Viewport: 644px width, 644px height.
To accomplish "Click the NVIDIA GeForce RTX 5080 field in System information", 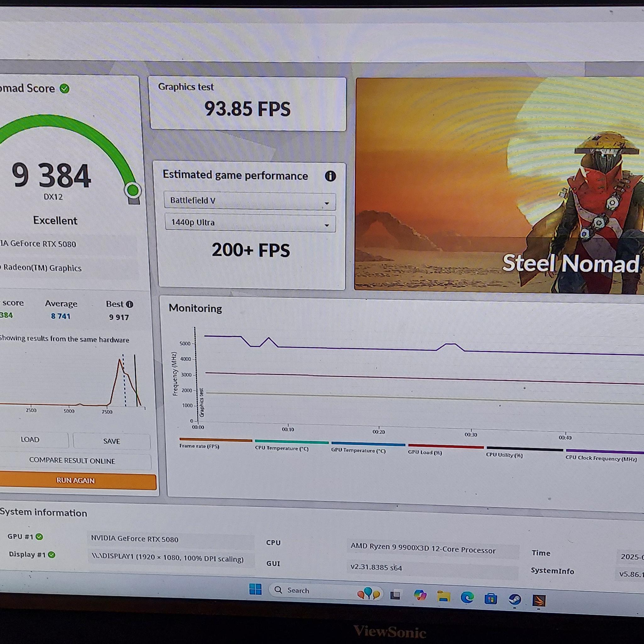I will (171, 539).
